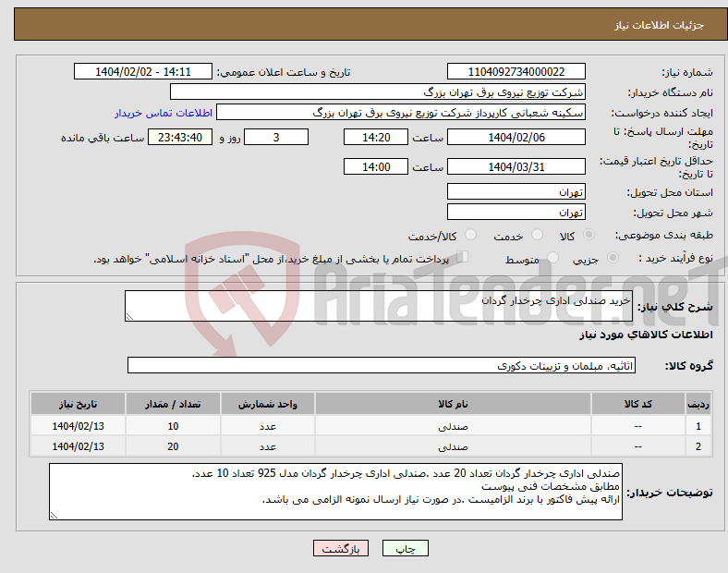Click quantity 20 in row 2
Image resolution: width=728 pixels, height=573 pixels.
coord(173,446)
